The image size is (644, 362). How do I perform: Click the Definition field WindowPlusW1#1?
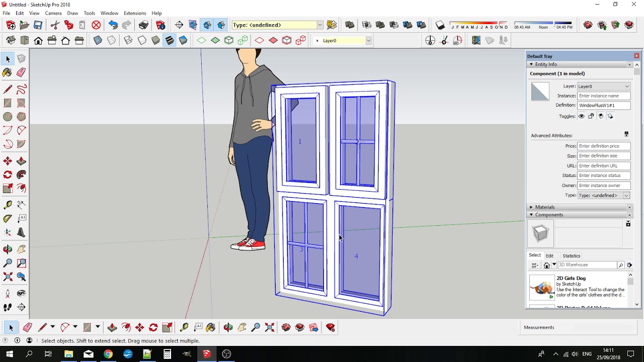click(604, 105)
